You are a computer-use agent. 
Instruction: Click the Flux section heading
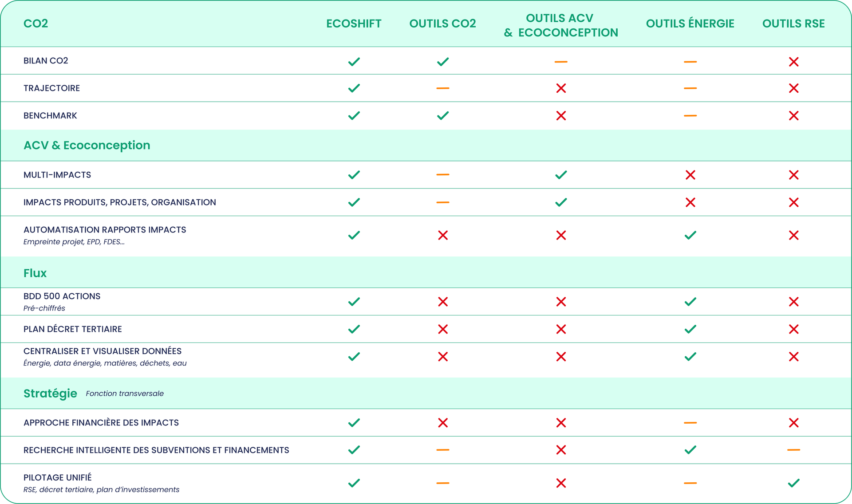(35, 273)
